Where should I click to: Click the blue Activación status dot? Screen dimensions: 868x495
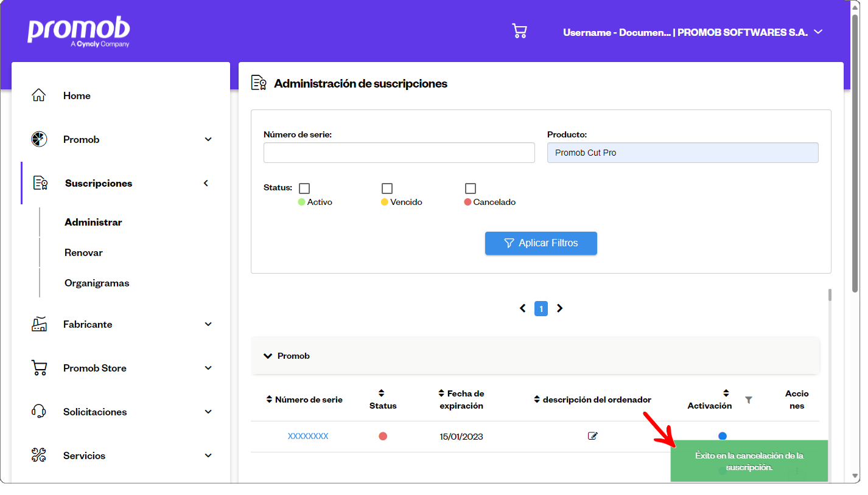click(x=723, y=436)
